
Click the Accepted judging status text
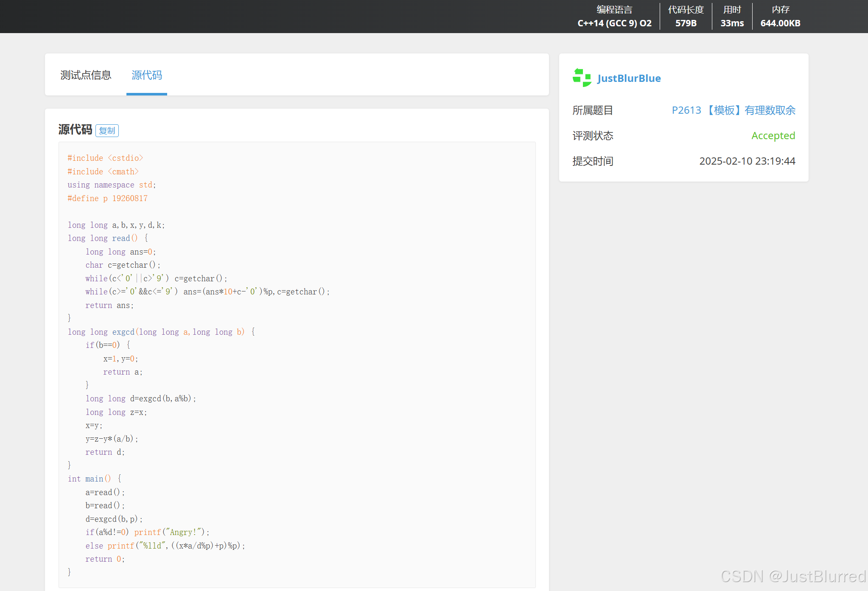coord(773,136)
